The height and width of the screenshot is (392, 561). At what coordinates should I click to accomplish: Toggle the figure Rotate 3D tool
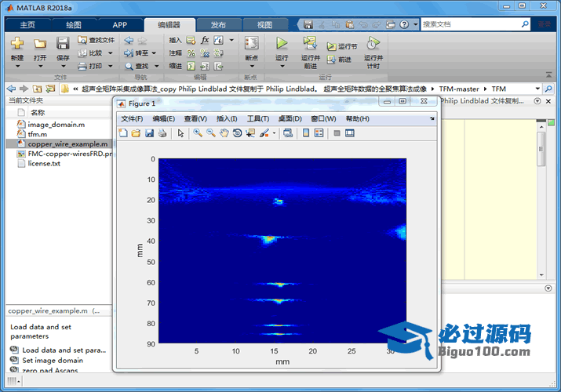pyautogui.click(x=237, y=133)
